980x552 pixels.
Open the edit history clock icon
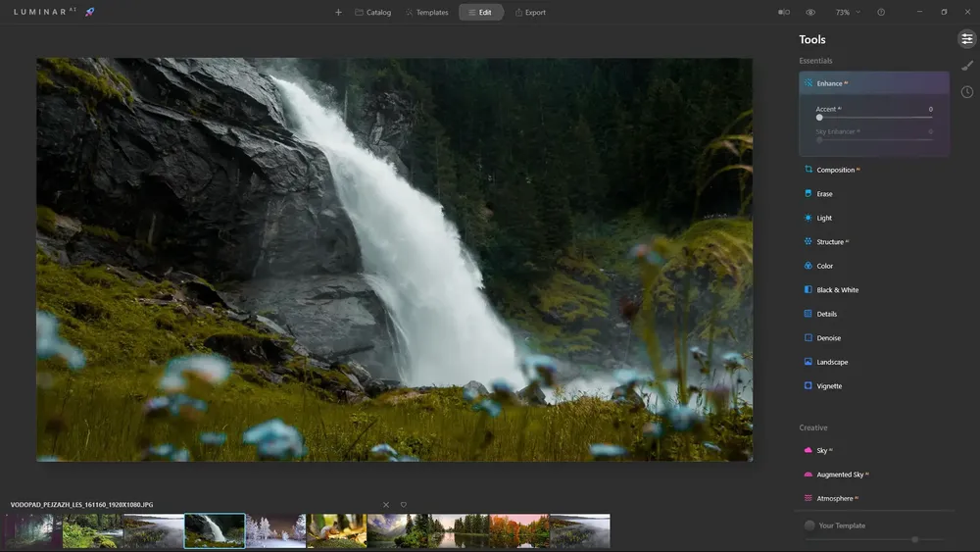coord(967,92)
